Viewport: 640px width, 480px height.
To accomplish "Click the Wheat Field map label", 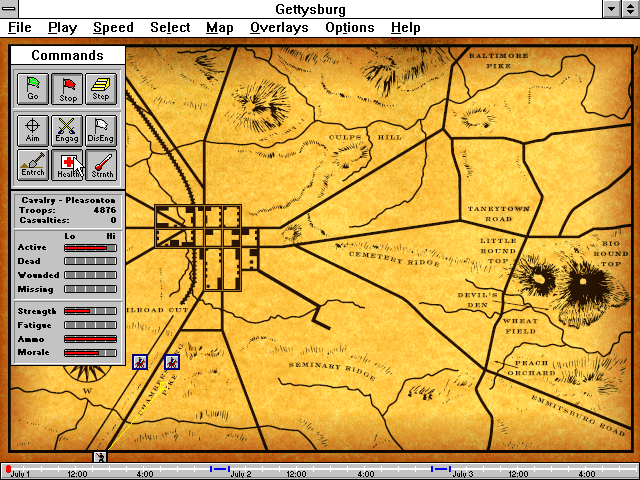I will (520, 326).
